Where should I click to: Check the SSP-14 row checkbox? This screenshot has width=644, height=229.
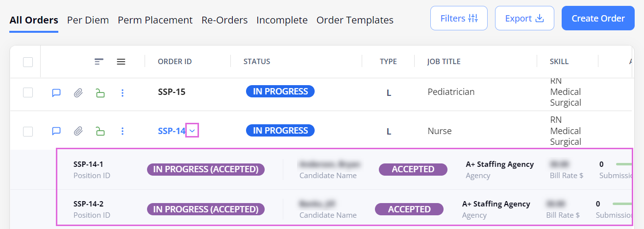[x=28, y=131]
